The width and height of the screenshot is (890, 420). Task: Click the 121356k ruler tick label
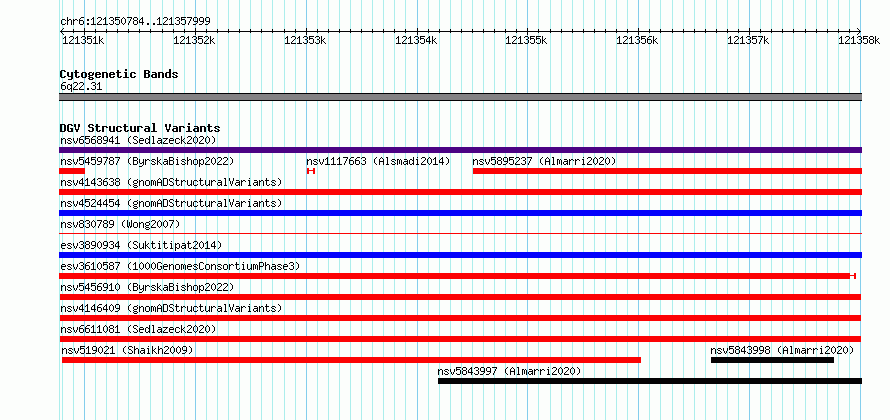click(637, 40)
